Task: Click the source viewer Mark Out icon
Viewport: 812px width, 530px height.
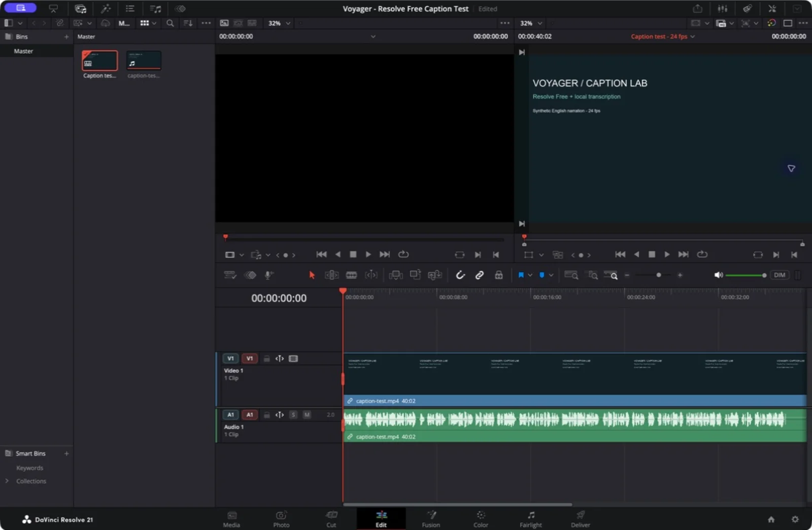Action: [496, 255]
